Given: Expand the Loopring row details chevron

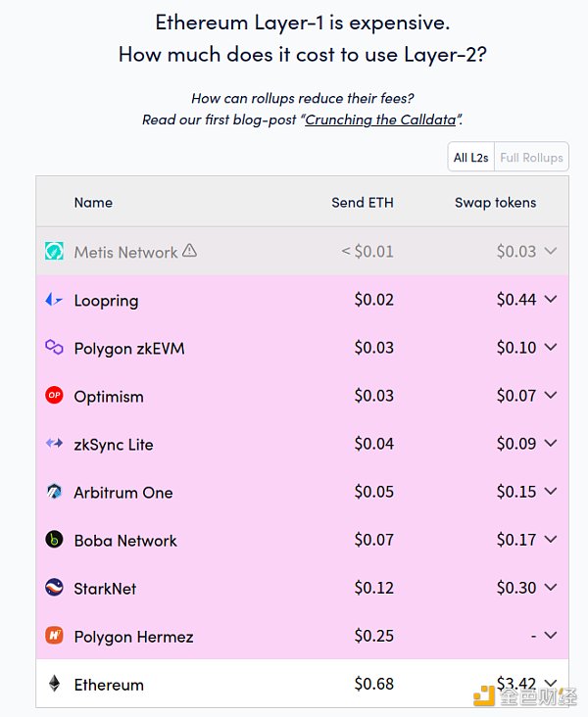Looking at the screenshot, I should [x=551, y=299].
